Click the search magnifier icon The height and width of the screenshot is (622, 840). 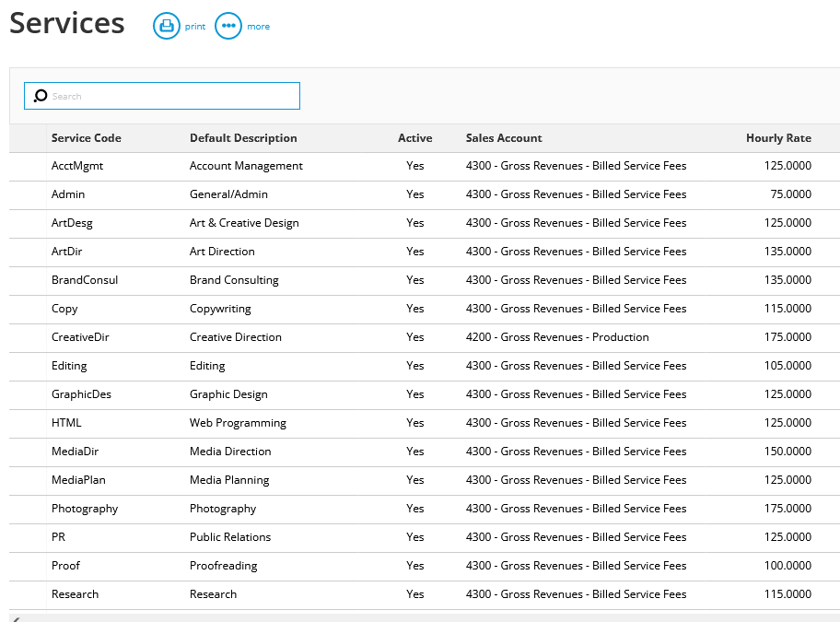coord(41,96)
